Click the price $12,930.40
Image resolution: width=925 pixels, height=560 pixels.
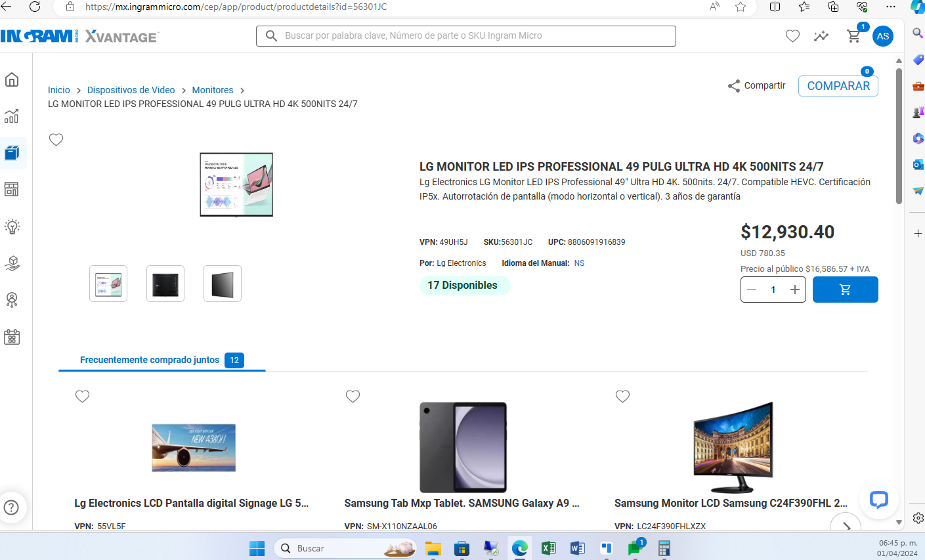[787, 232]
